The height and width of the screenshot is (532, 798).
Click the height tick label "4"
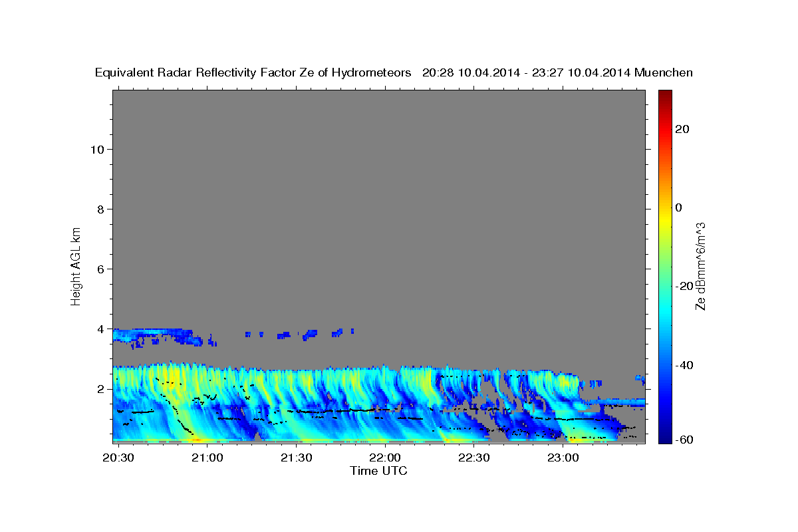(x=100, y=329)
